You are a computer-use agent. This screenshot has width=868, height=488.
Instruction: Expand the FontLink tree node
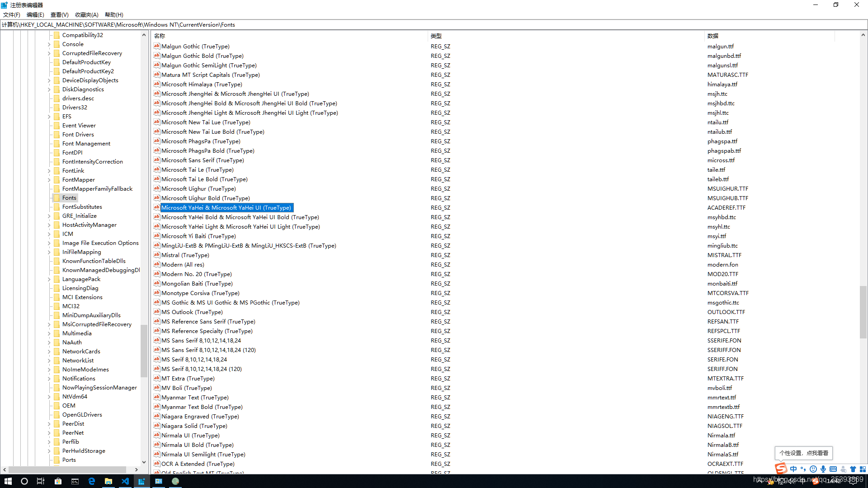49,171
